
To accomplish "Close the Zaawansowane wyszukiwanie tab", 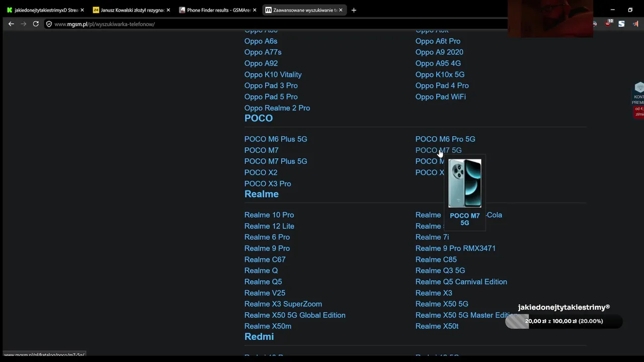I will tap(341, 10).
